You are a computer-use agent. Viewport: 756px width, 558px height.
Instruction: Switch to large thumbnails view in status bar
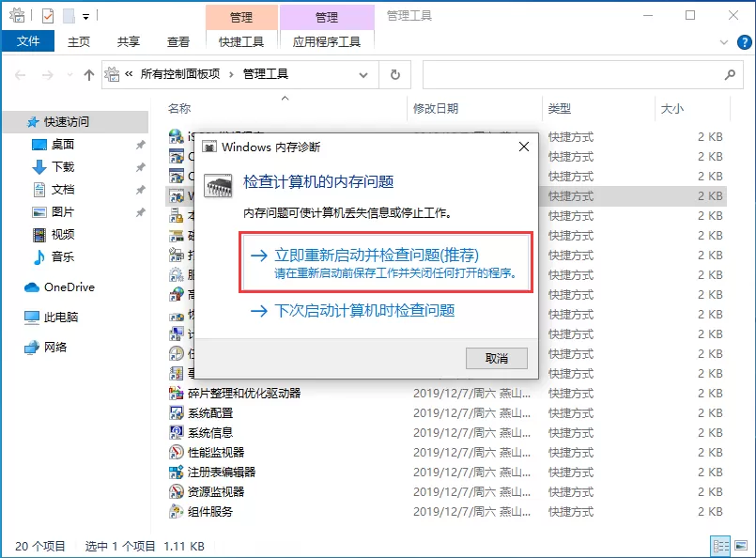740,545
